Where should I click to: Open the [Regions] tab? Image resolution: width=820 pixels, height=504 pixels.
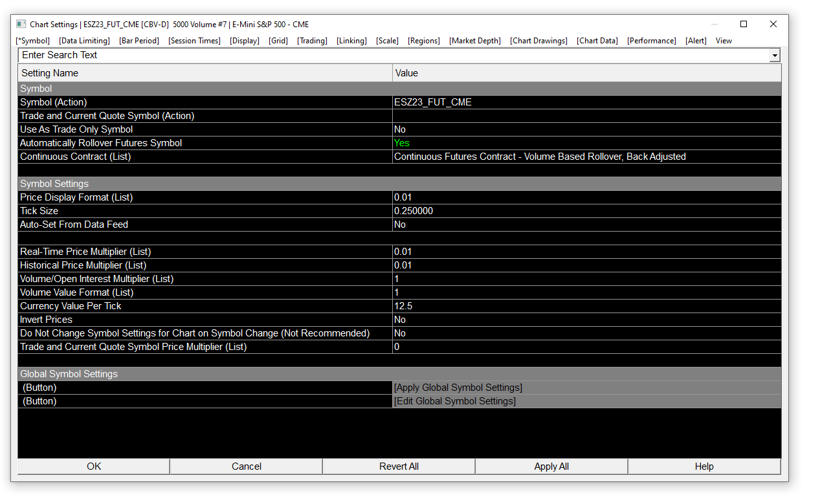click(424, 41)
